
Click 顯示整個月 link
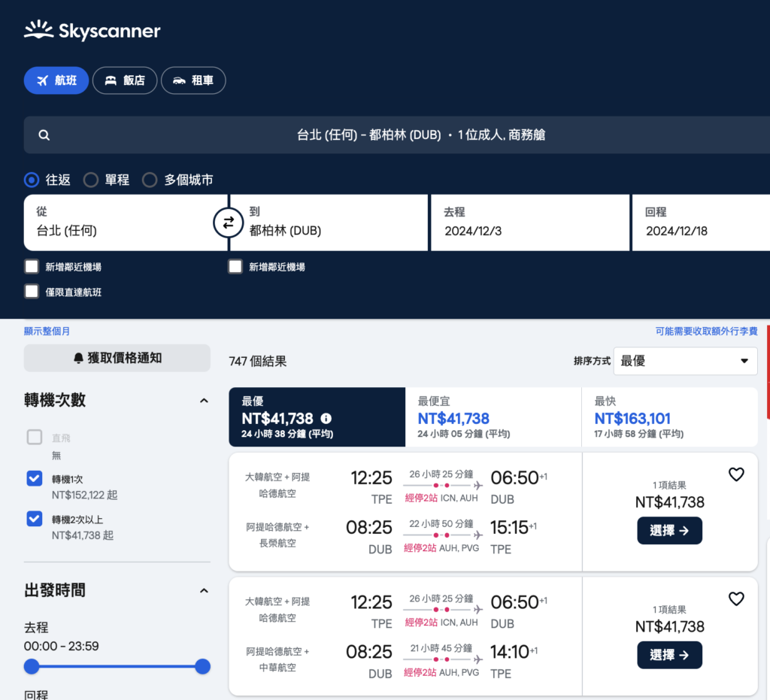click(x=47, y=332)
